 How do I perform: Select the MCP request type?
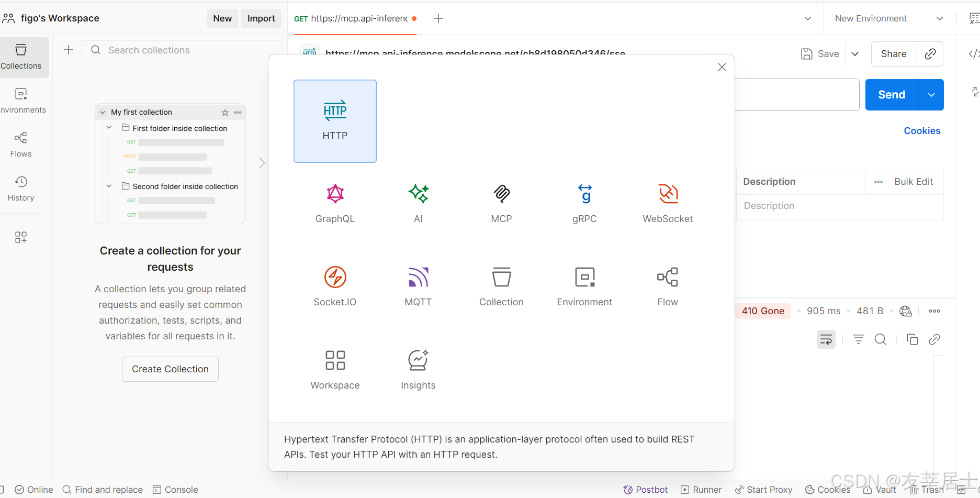(501, 204)
